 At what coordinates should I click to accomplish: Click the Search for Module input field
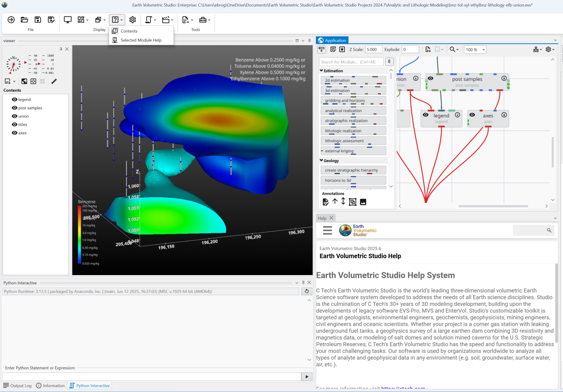(351, 62)
